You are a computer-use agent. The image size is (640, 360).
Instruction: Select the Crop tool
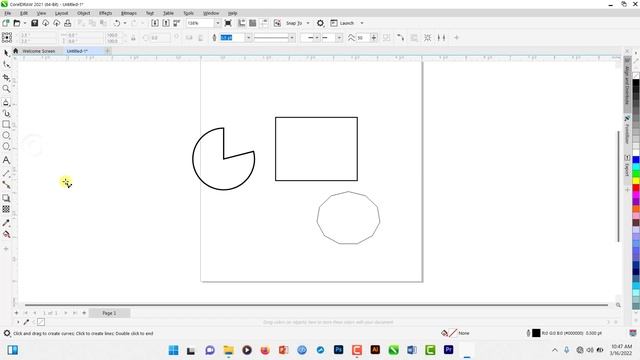(6, 77)
